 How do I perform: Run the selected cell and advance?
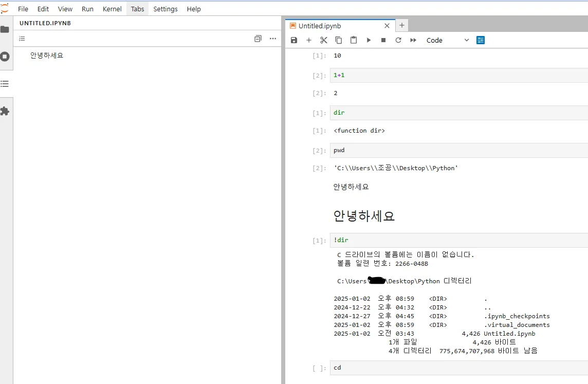pos(369,40)
